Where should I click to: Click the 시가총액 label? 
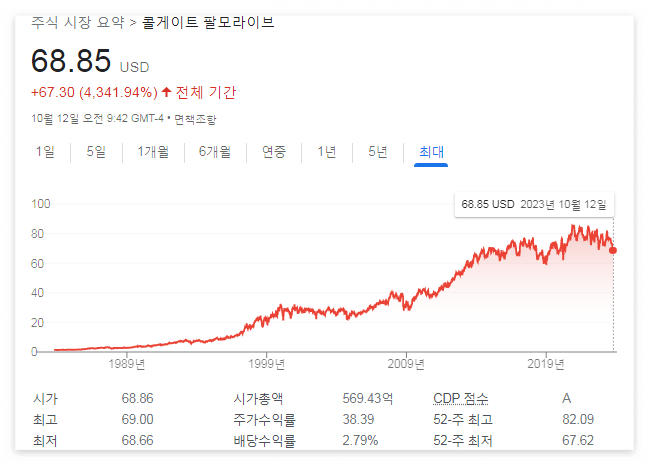click(x=258, y=398)
